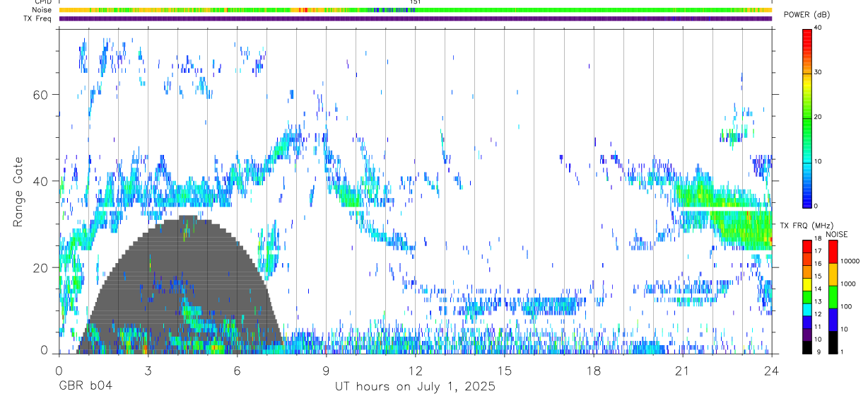Image resolution: width=868 pixels, height=401 pixels.
Task: Click the 'Noise' row label at top left
Action: pos(42,10)
